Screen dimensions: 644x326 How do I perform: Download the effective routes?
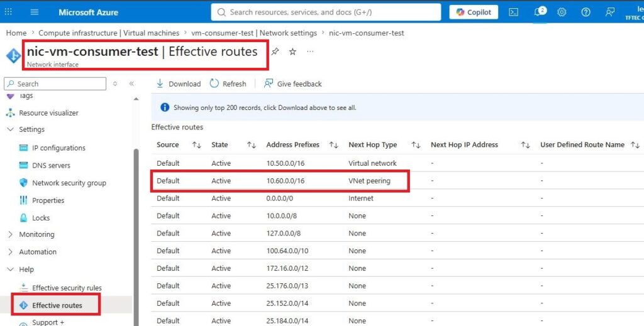pyautogui.click(x=178, y=84)
